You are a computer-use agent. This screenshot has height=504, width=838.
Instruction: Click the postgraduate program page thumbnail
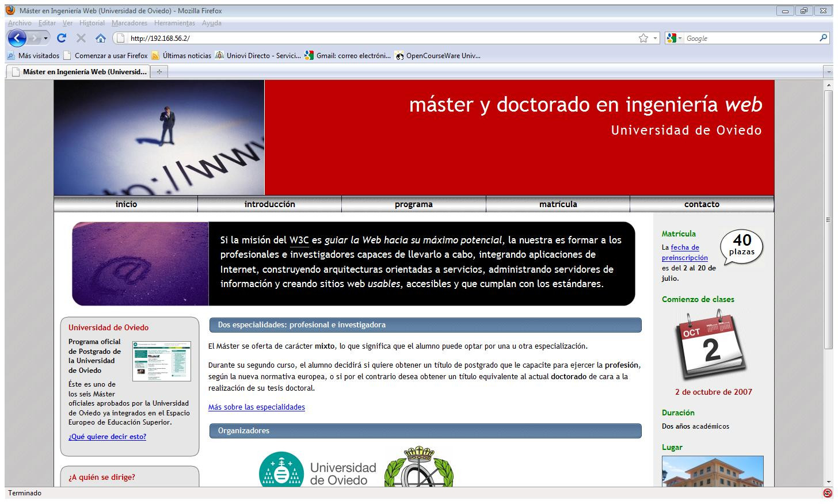tap(162, 361)
